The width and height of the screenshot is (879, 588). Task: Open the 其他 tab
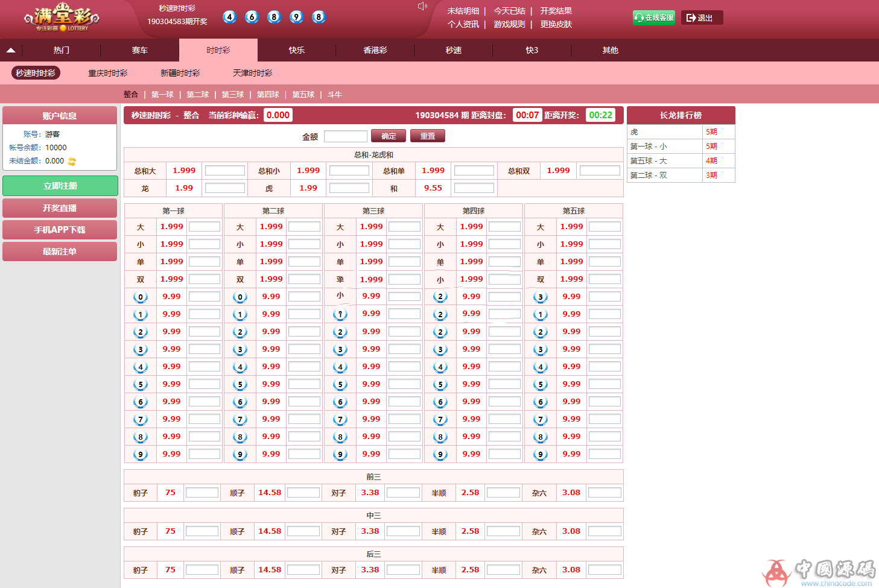pyautogui.click(x=611, y=50)
